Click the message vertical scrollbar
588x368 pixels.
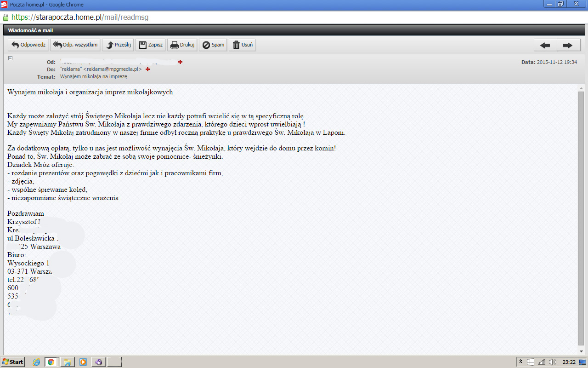click(x=581, y=218)
